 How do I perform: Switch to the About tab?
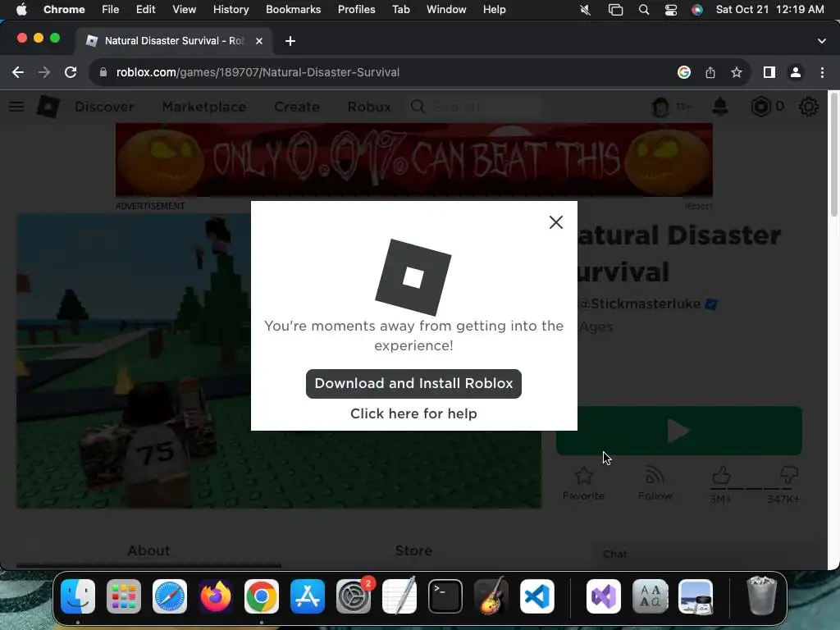[x=148, y=550]
